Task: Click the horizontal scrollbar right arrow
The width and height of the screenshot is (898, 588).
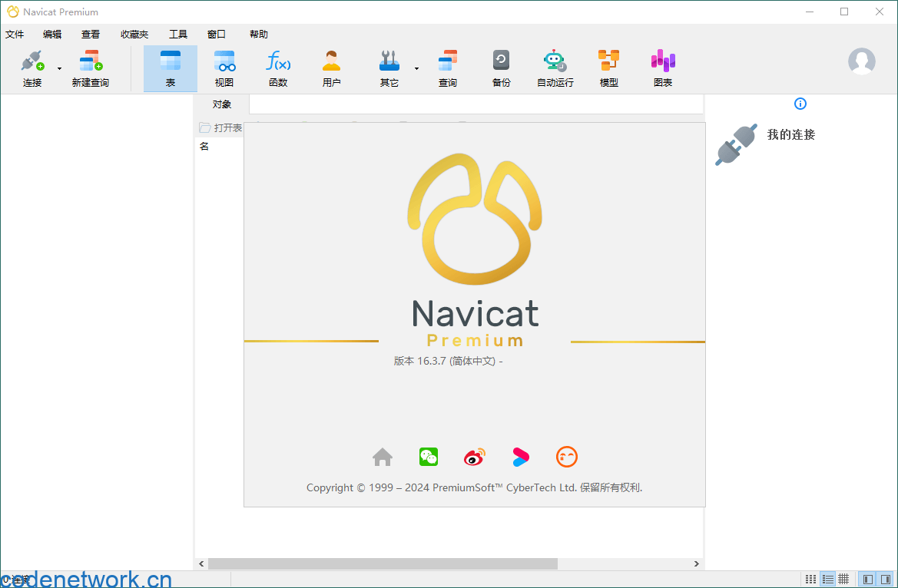Action: pos(697,564)
